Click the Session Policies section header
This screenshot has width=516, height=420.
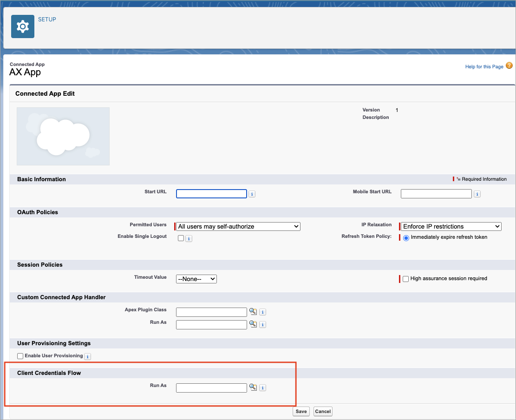[40, 265]
